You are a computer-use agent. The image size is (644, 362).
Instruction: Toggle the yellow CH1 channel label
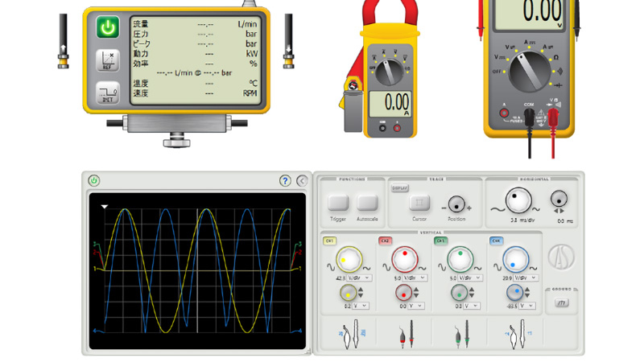pos(329,241)
